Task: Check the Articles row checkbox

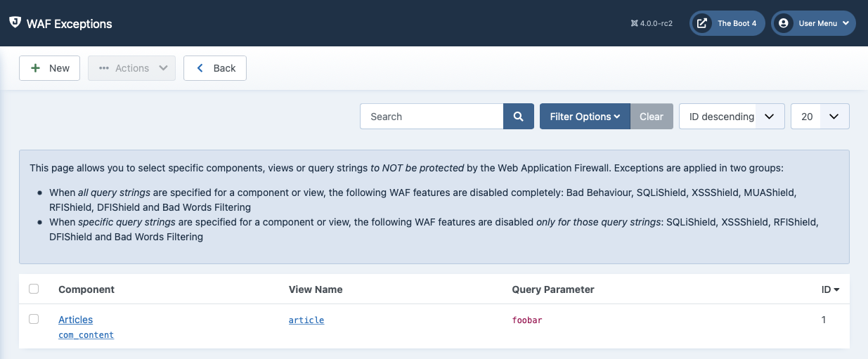Action: click(34, 319)
